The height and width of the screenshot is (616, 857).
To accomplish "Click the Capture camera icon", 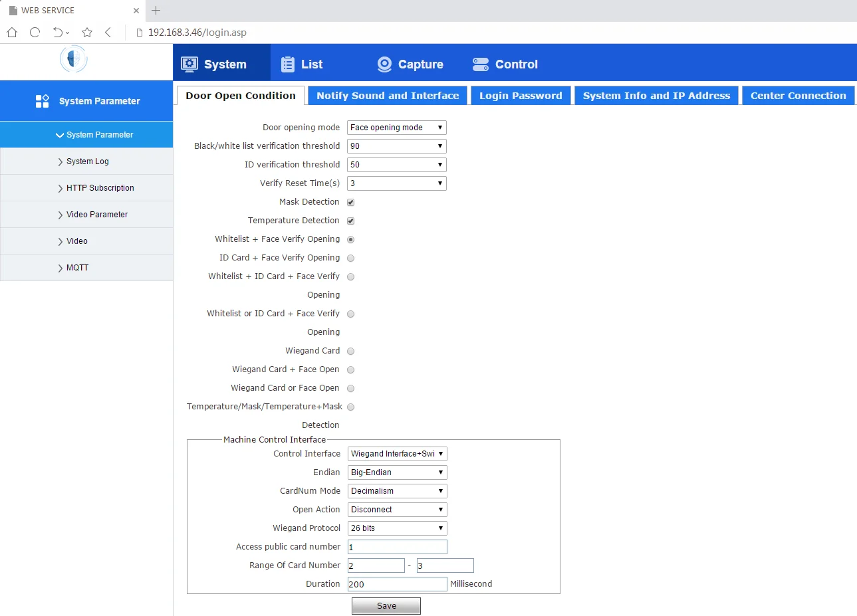I will point(384,64).
